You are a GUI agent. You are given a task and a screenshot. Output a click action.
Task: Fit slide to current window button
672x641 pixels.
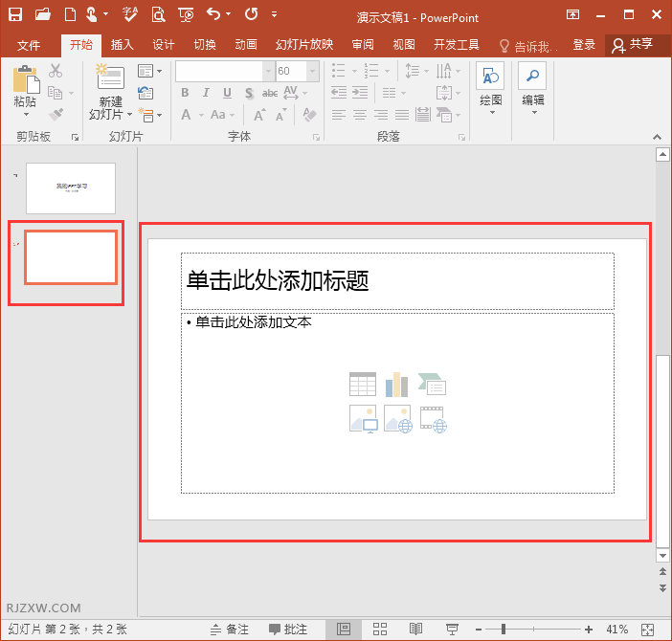click(647, 630)
